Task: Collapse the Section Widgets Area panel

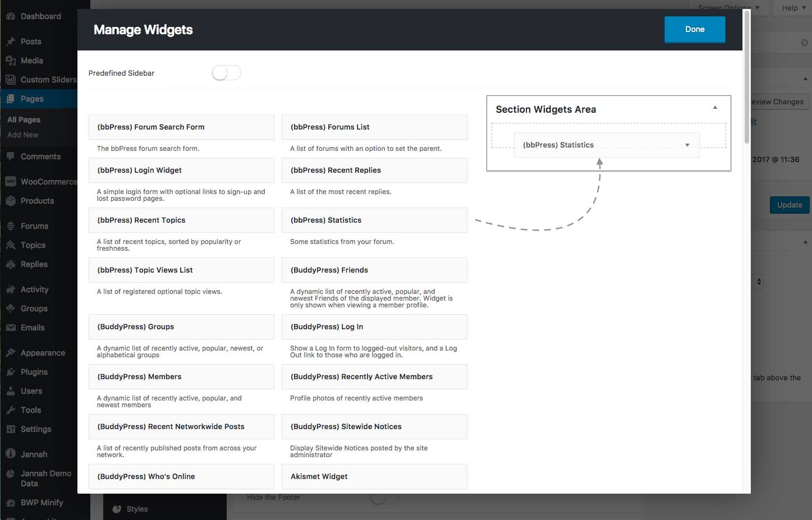Action: coord(715,108)
